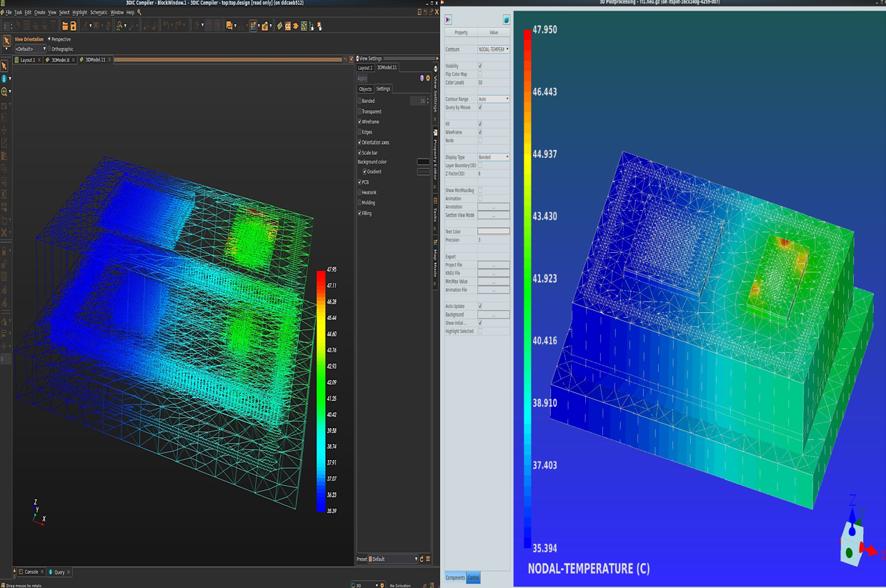Uncheck WireFrame in the postprocessing property list
The image size is (886, 588).
coord(479,132)
